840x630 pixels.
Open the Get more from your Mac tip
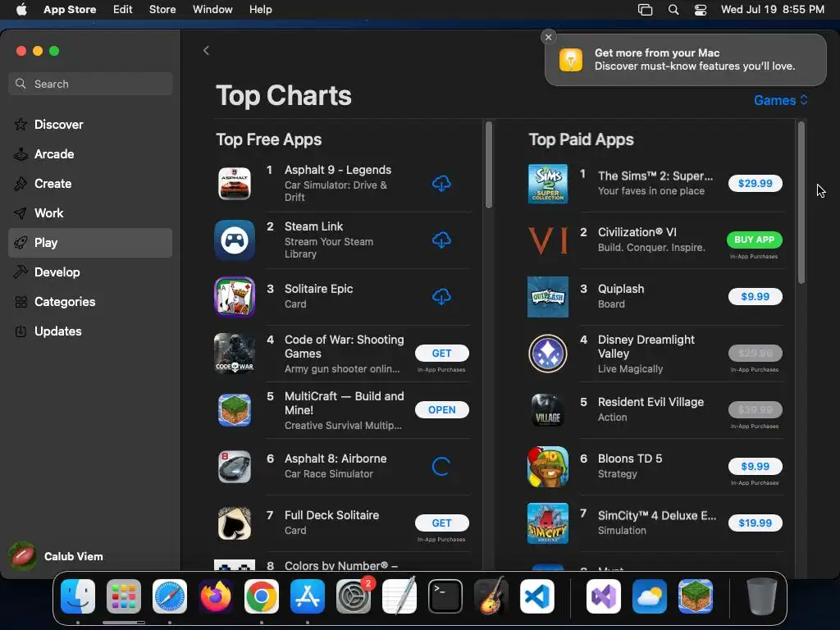point(686,59)
